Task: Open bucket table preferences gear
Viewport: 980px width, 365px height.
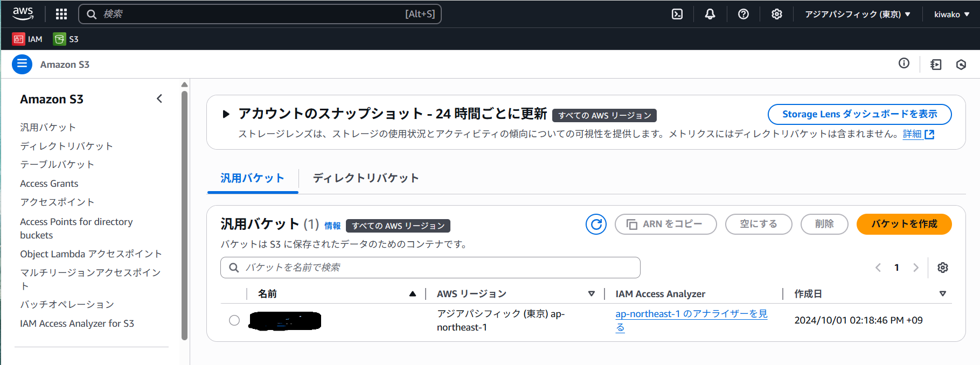Action: [943, 268]
